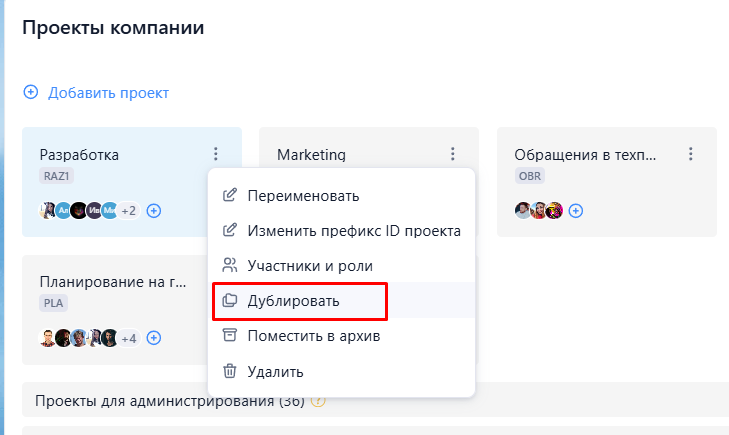The height and width of the screenshot is (435, 729).
Task: Select Удалить in the context menu
Action: tap(341, 371)
